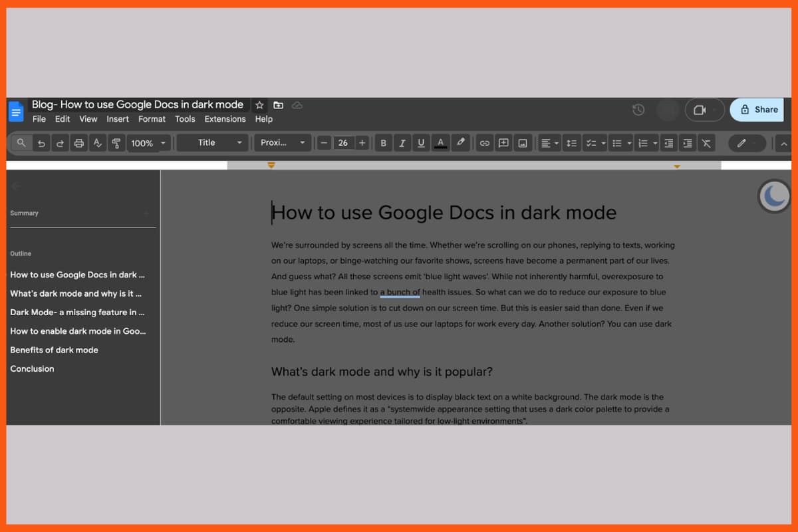Click the move to folder icon
Viewport: 798px width, 532px height.
(x=278, y=105)
